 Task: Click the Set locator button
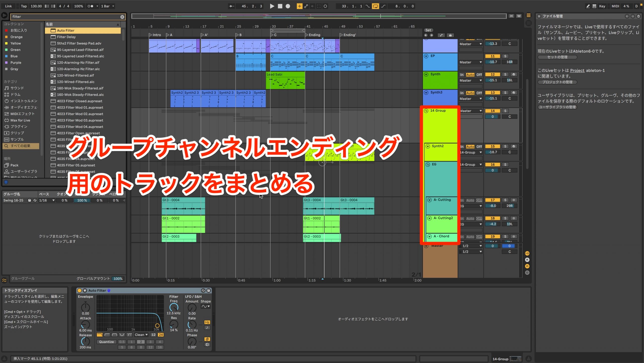(428, 30)
